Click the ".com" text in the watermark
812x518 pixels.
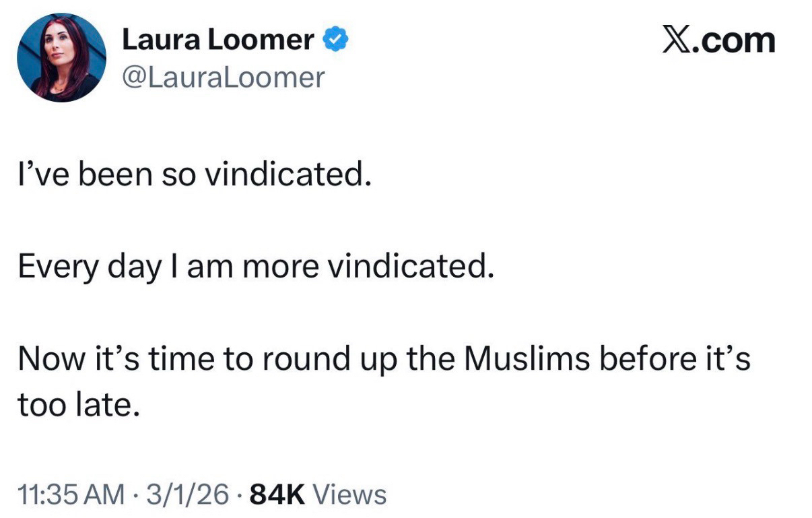pyautogui.click(x=736, y=40)
